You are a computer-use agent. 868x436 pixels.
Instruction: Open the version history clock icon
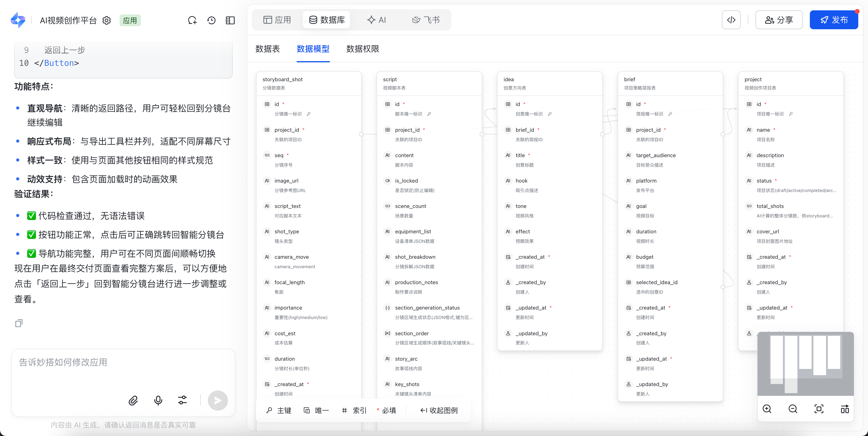(211, 21)
